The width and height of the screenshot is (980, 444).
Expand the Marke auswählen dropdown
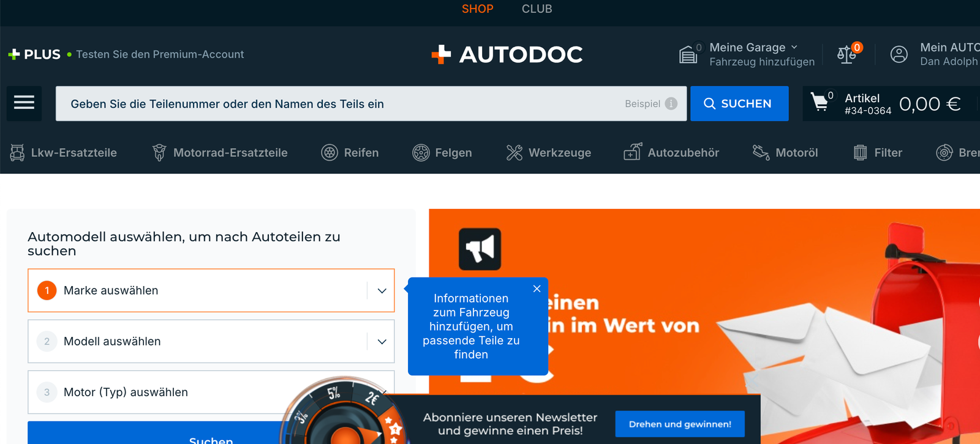coord(382,291)
